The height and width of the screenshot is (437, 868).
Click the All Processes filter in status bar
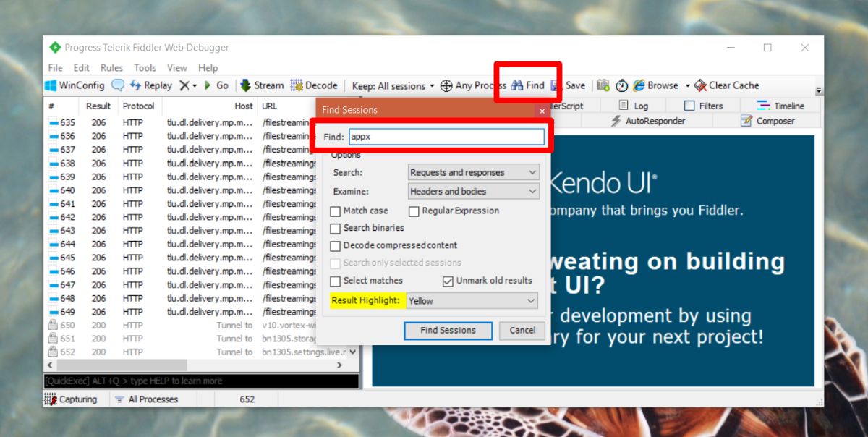pos(146,399)
